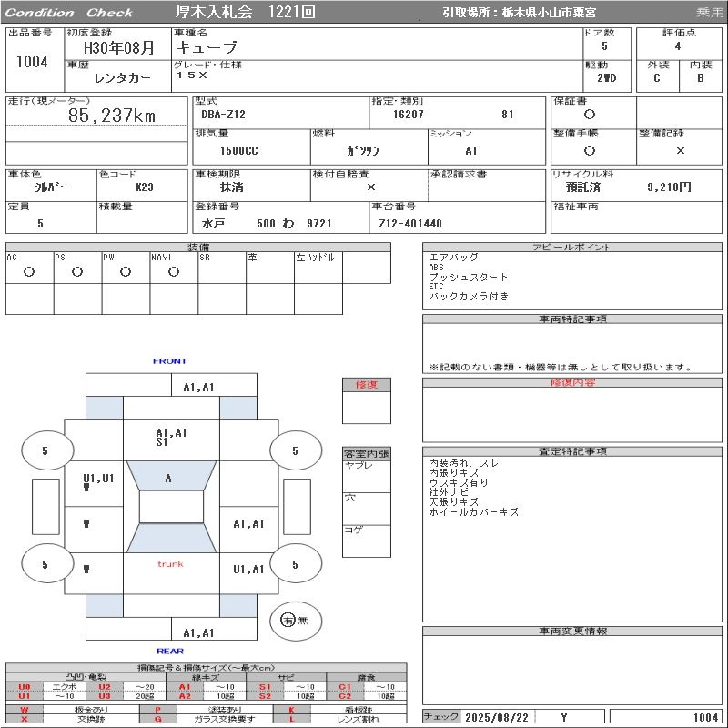Click the model name キューブ
Image resolution: width=728 pixels, height=728 pixels.
(x=207, y=47)
